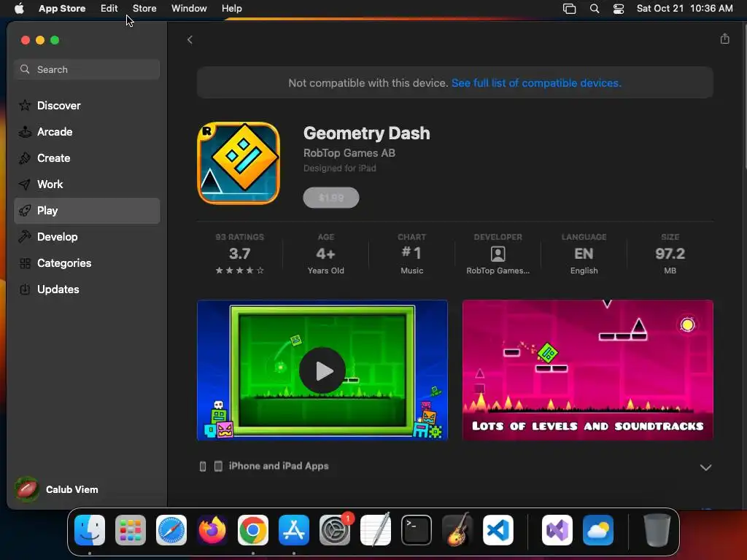Open Visual Studio purple dock icon
Viewport: 747px width, 560px height.
click(x=557, y=530)
